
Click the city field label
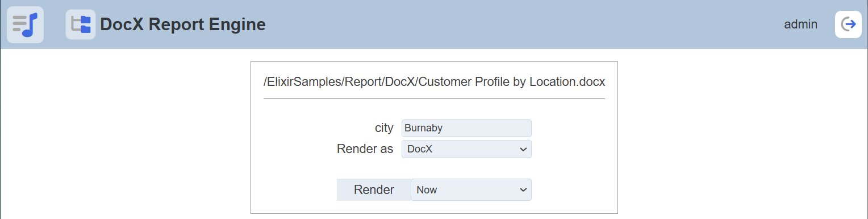384,128
